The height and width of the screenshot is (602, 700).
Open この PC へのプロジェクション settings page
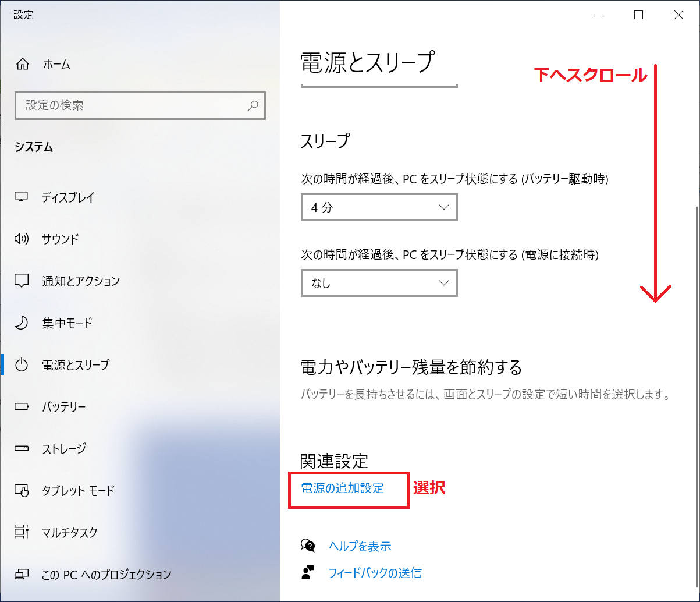106,575
